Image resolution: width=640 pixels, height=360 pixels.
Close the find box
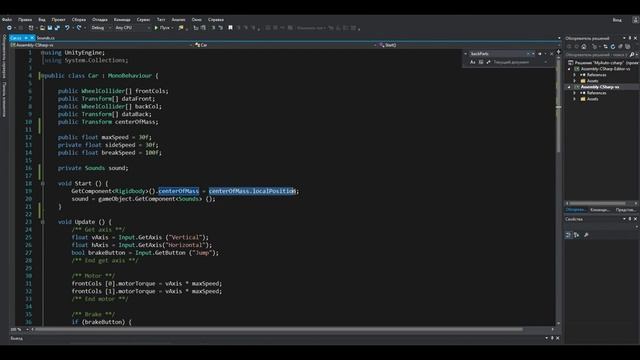point(552,54)
